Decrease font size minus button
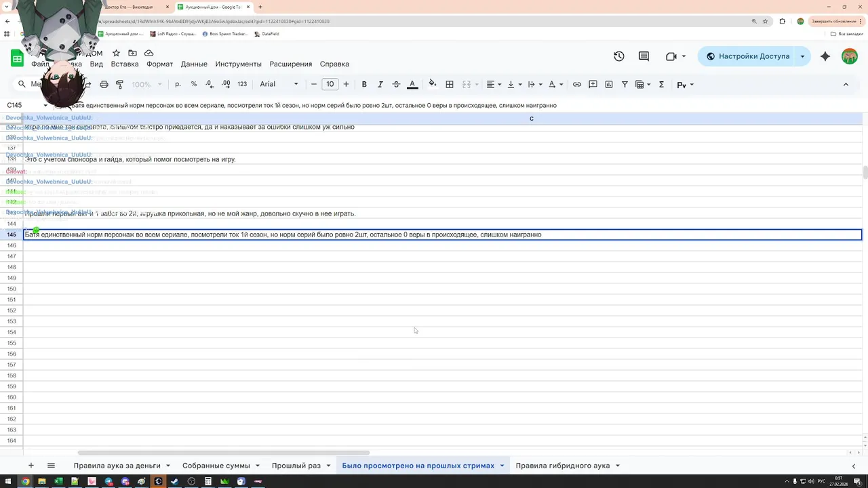The image size is (868, 488). pyautogui.click(x=314, y=84)
